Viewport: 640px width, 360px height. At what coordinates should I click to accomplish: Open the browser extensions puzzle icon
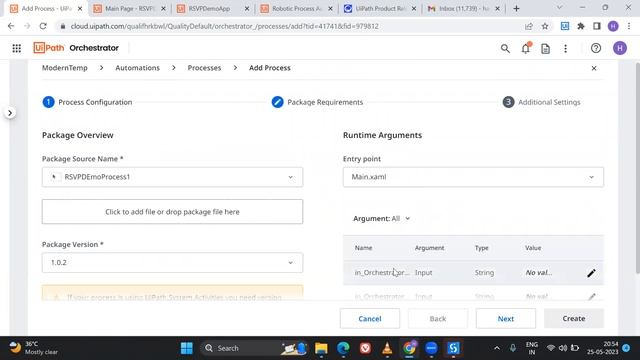[581, 26]
